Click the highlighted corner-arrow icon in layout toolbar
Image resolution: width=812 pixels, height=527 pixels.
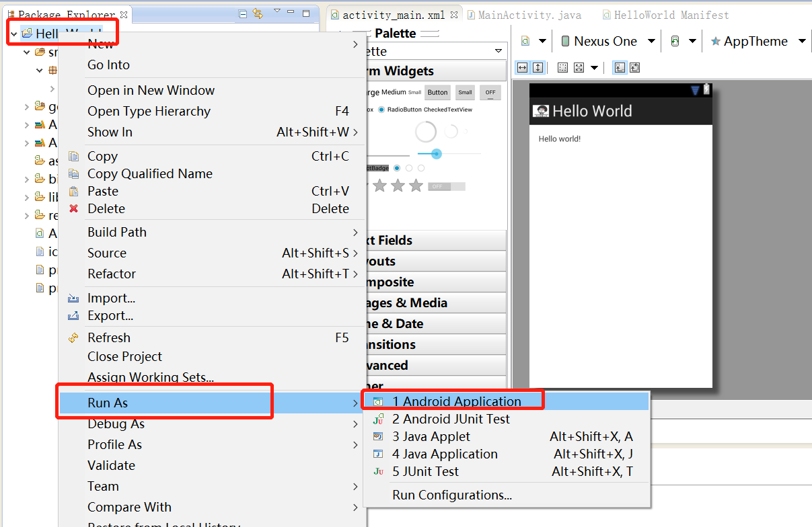(620, 67)
